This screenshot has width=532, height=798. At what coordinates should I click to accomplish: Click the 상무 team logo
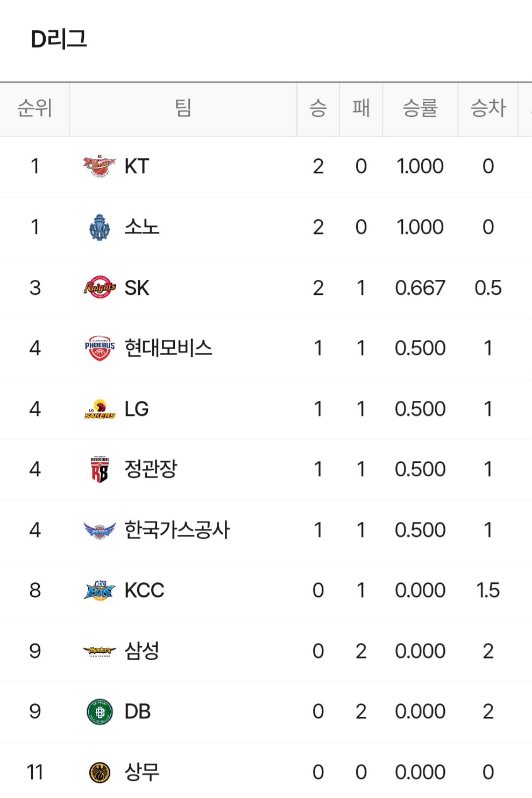point(100,772)
